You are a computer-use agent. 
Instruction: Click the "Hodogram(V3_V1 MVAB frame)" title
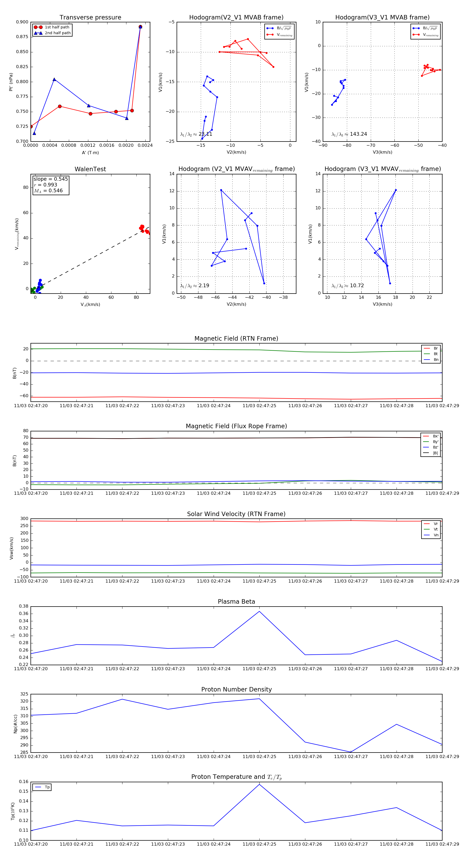tap(382, 18)
